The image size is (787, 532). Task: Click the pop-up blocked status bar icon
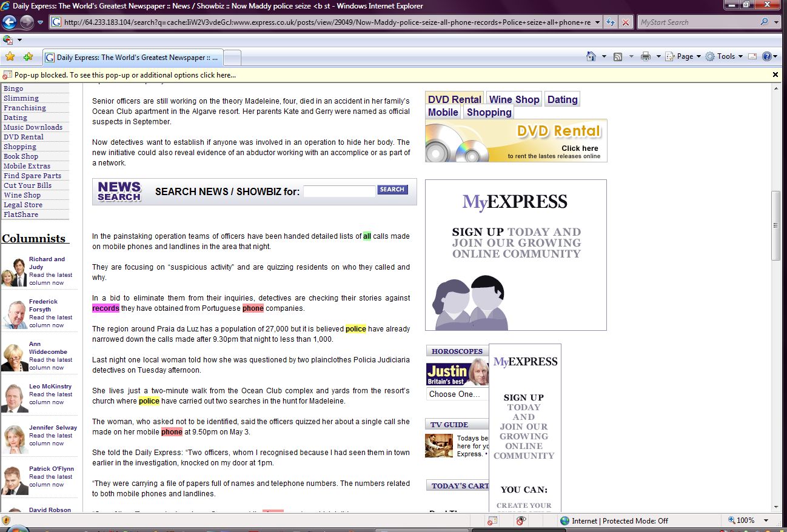pos(493,520)
